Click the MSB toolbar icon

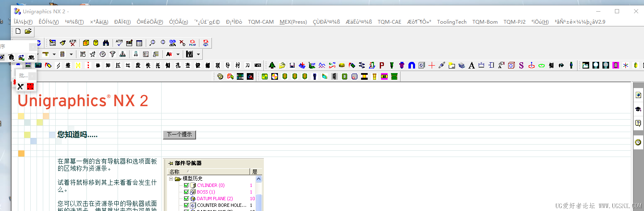(258, 65)
